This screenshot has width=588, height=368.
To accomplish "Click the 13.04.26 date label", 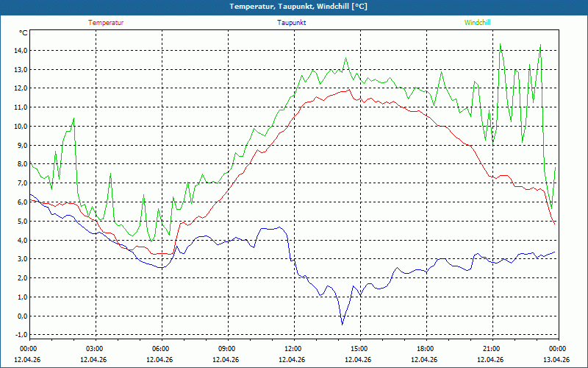I will [556, 360].
